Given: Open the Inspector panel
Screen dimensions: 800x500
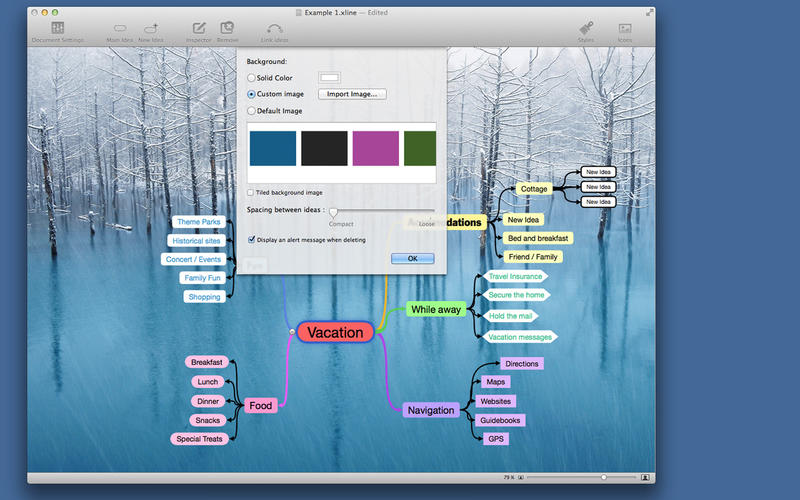Looking at the screenshot, I should (x=199, y=29).
